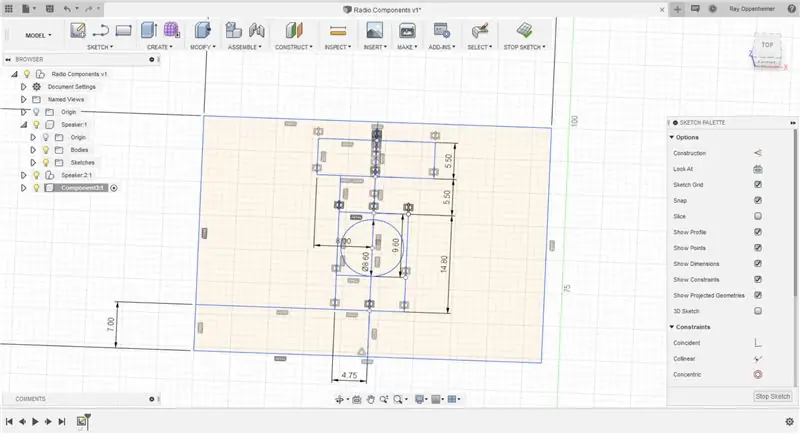Enable the 3D Sketch checkbox
Image resolution: width=800 pixels, height=434 pixels.
tap(758, 311)
